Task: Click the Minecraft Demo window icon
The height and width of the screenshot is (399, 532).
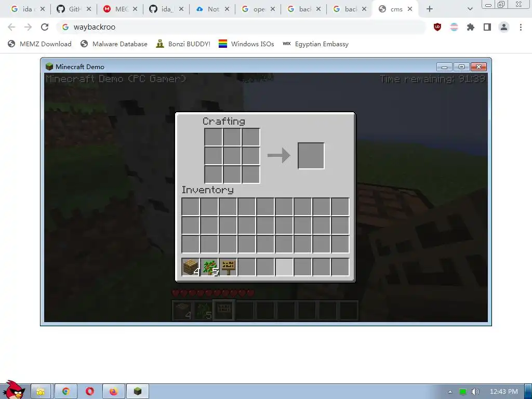Action: click(49, 66)
